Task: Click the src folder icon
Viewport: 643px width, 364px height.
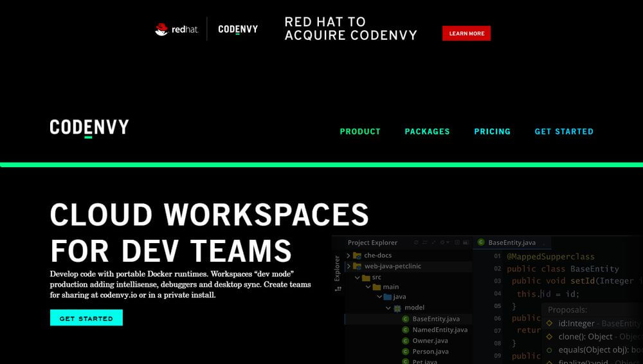Action: point(367,278)
